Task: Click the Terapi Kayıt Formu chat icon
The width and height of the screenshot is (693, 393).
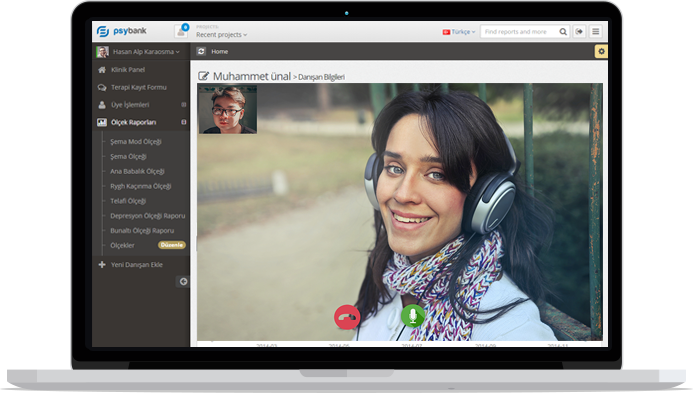Action: [102, 88]
